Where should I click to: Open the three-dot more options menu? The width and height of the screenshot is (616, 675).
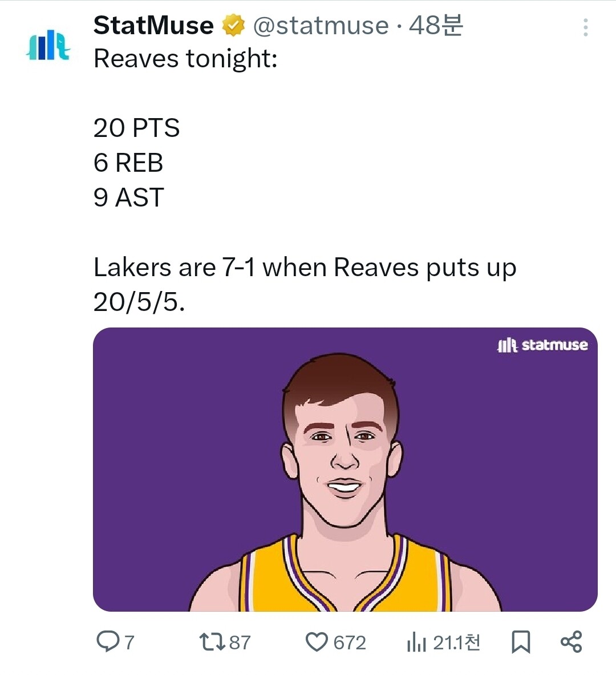click(585, 27)
